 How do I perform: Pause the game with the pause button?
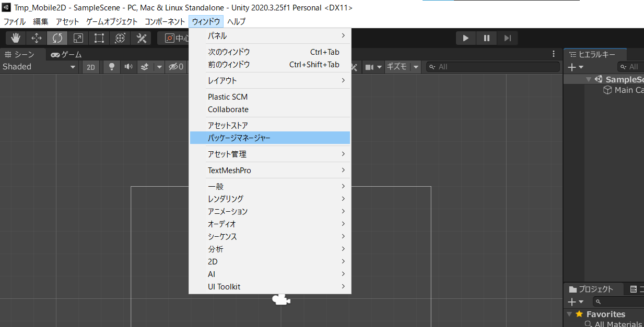[487, 38]
